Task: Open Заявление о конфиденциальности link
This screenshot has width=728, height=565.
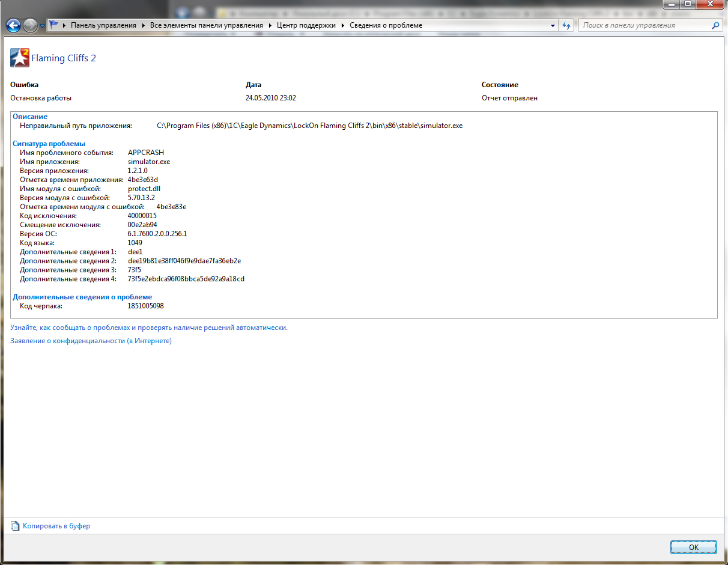Action: [x=91, y=341]
